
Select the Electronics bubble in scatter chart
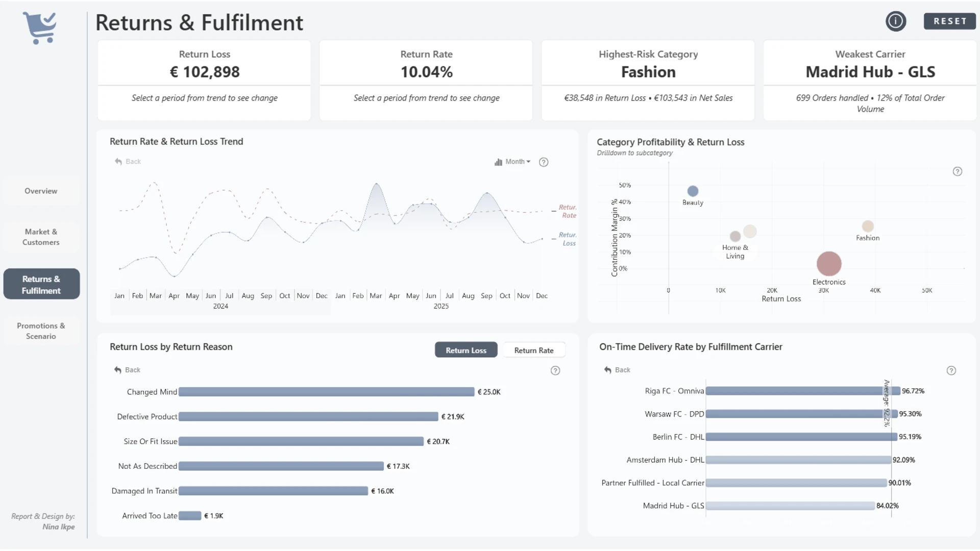[x=829, y=264]
